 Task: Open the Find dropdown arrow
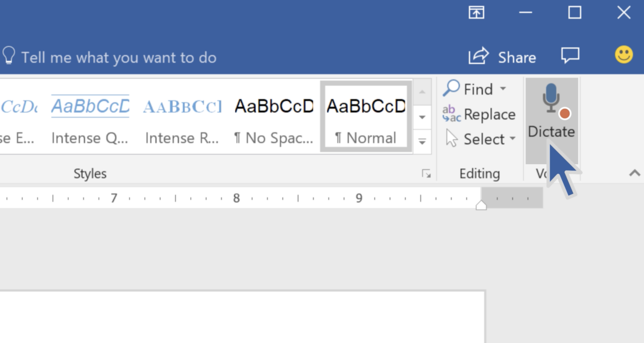503,89
